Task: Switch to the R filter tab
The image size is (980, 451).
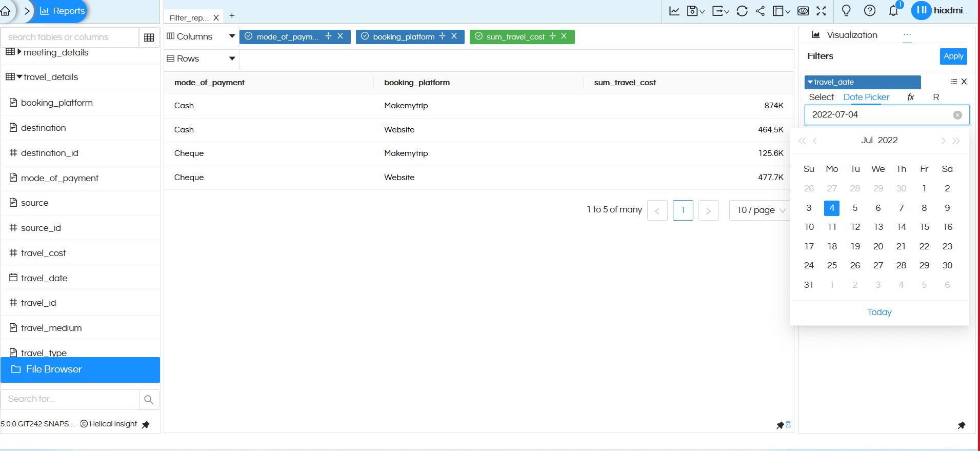Action: tap(936, 97)
